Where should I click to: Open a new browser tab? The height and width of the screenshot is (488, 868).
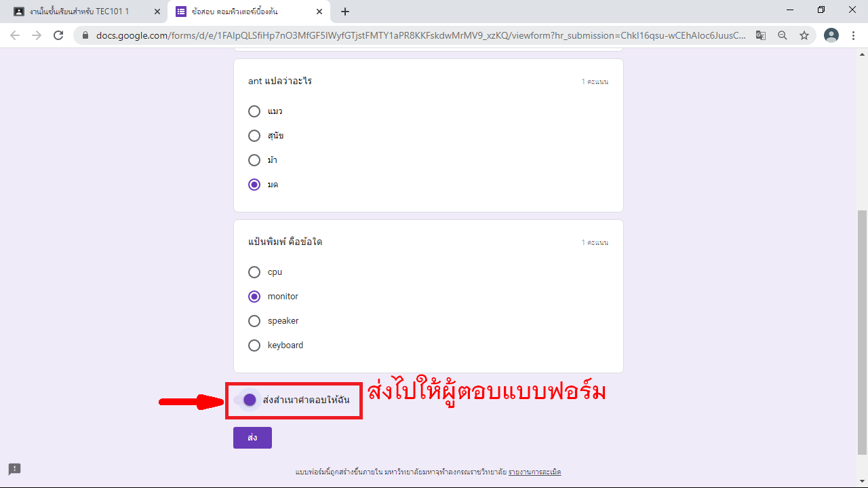tap(345, 12)
